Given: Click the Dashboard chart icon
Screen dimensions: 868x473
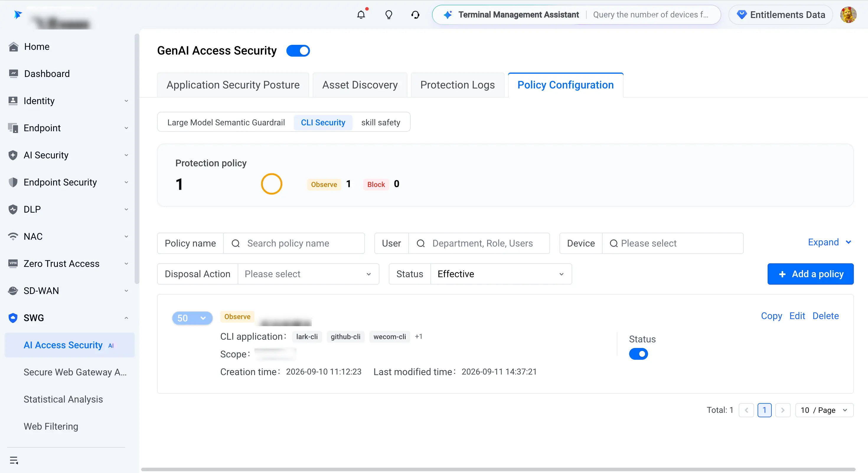Looking at the screenshot, I should [x=13, y=73].
